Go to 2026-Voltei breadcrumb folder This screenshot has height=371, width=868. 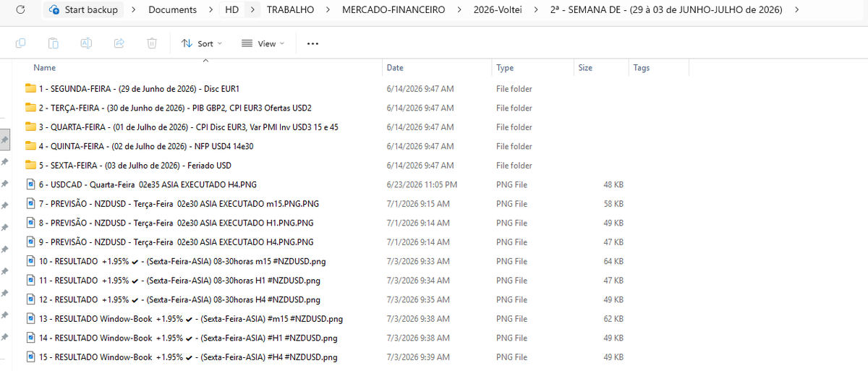[x=496, y=10]
